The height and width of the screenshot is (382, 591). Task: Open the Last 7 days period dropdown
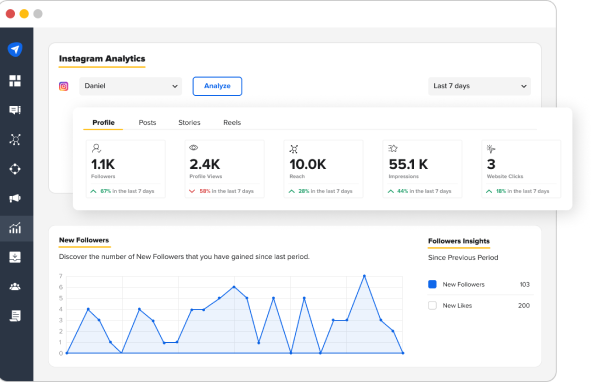(x=479, y=86)
